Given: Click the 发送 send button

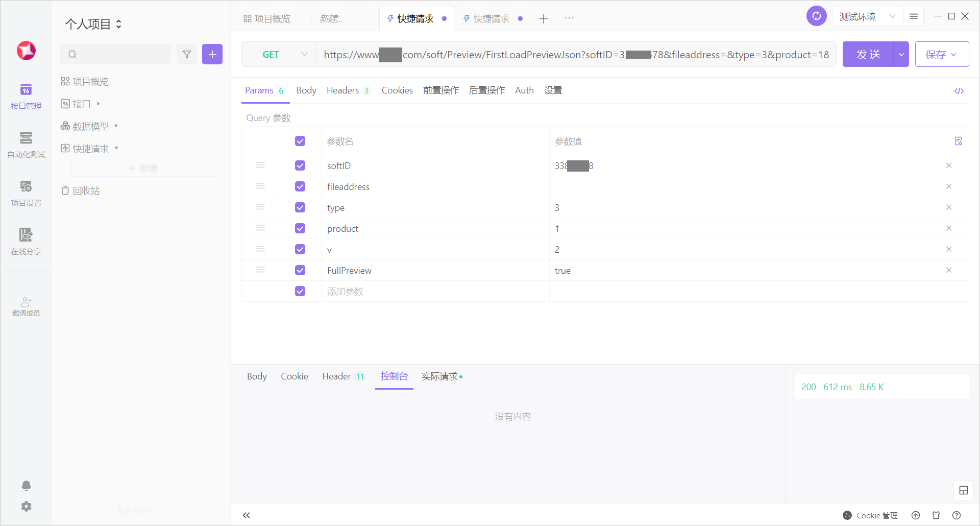Looking at the screenshot, I should pos(868,54).
